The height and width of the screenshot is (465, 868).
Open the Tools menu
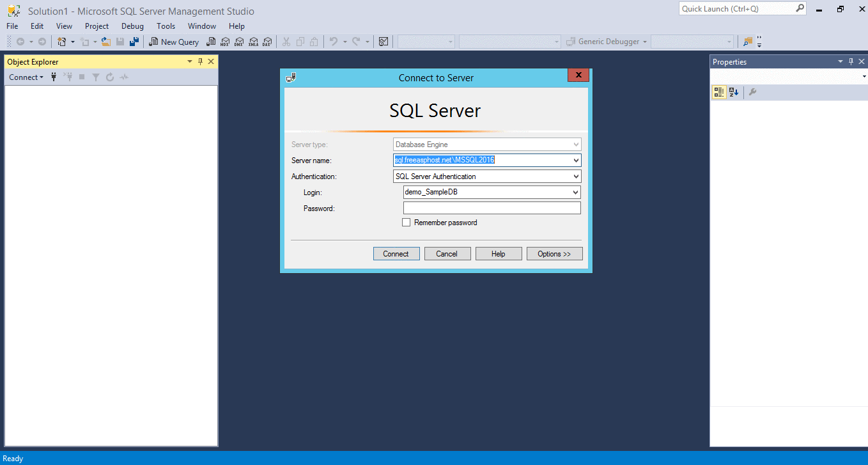pyautogui.click(x=166, y=26)
